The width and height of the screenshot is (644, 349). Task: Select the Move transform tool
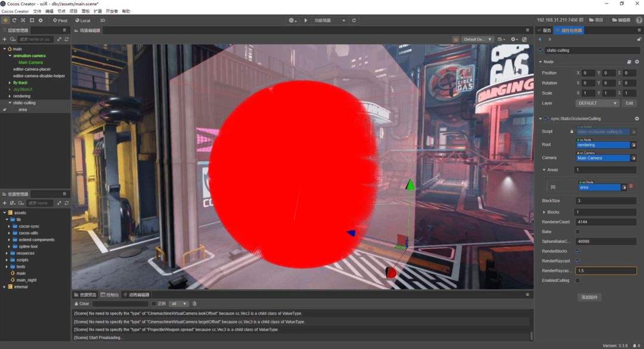coord(5,20)
